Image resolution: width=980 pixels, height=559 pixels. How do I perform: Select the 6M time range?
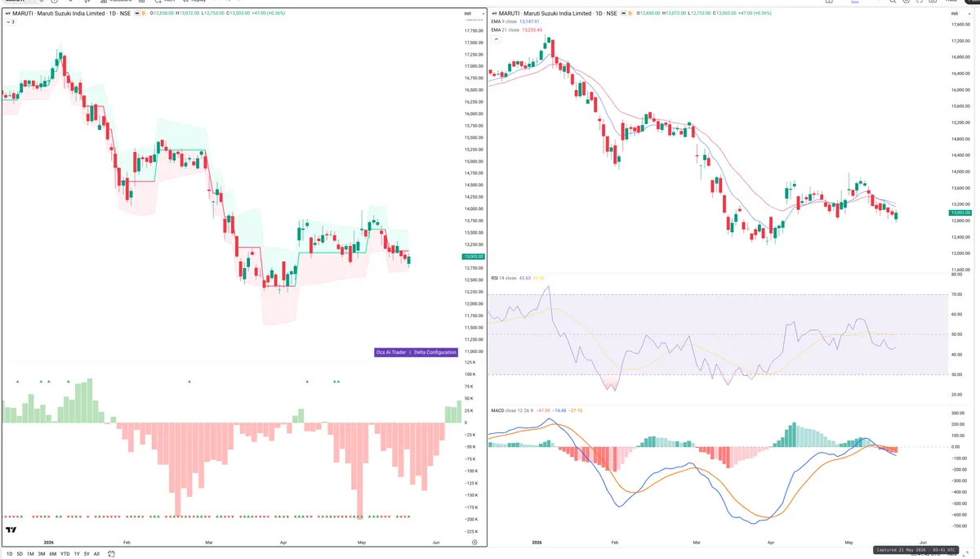pos(53,554)
